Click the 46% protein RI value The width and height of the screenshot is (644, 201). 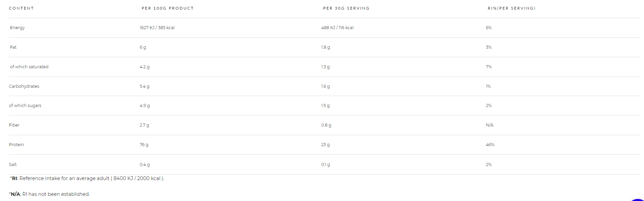(490, 145)
